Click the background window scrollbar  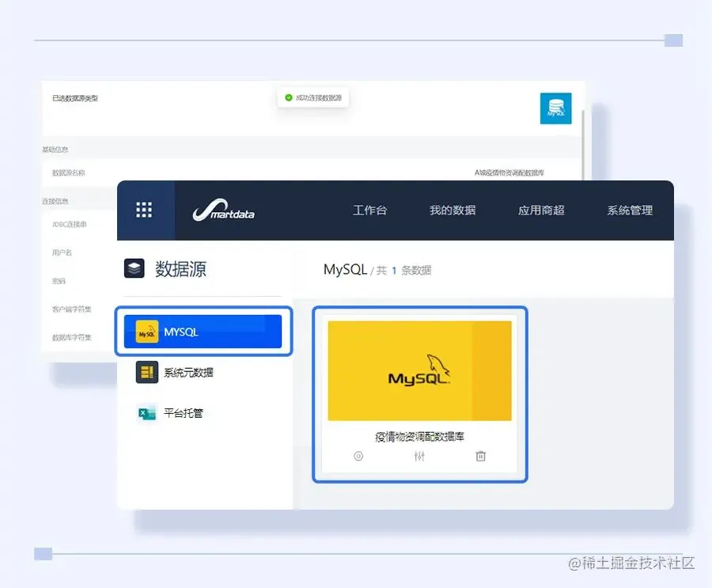583,145
